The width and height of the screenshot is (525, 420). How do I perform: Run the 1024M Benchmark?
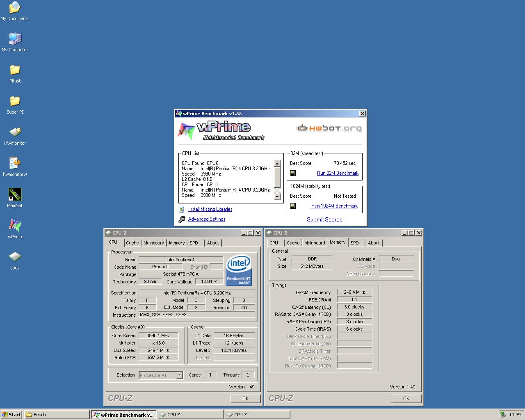334,206
